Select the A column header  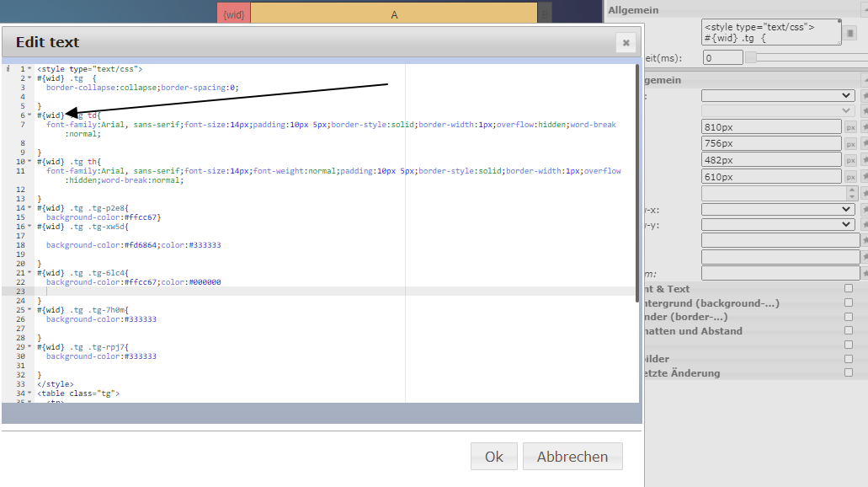tap(394, 14)
